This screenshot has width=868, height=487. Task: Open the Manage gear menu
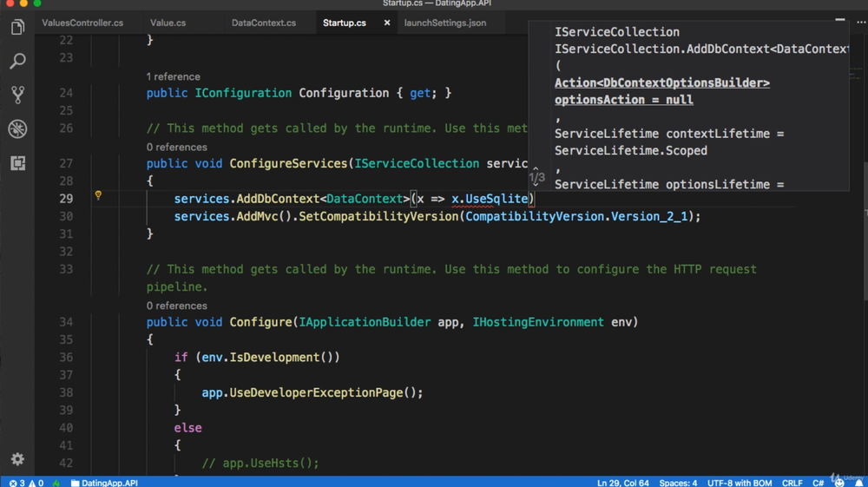coord(17,459)
